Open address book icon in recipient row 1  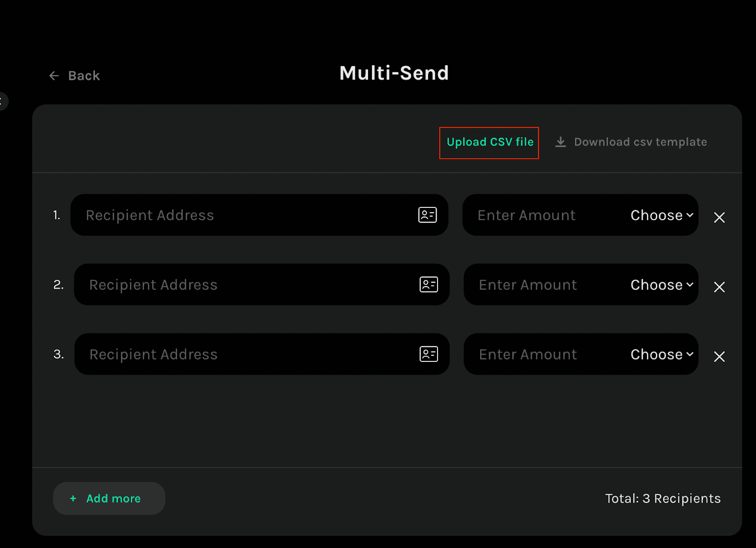tap(427, 215)
